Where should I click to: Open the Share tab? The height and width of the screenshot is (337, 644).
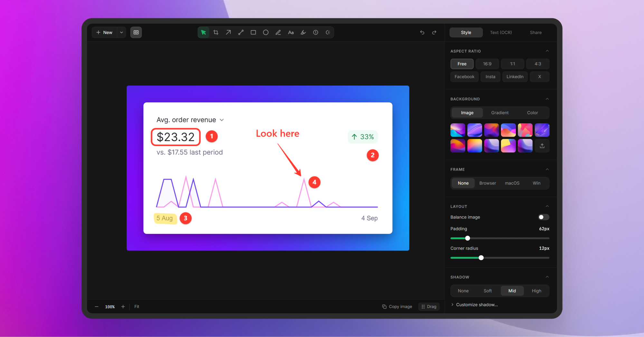(x=536, y=33)
